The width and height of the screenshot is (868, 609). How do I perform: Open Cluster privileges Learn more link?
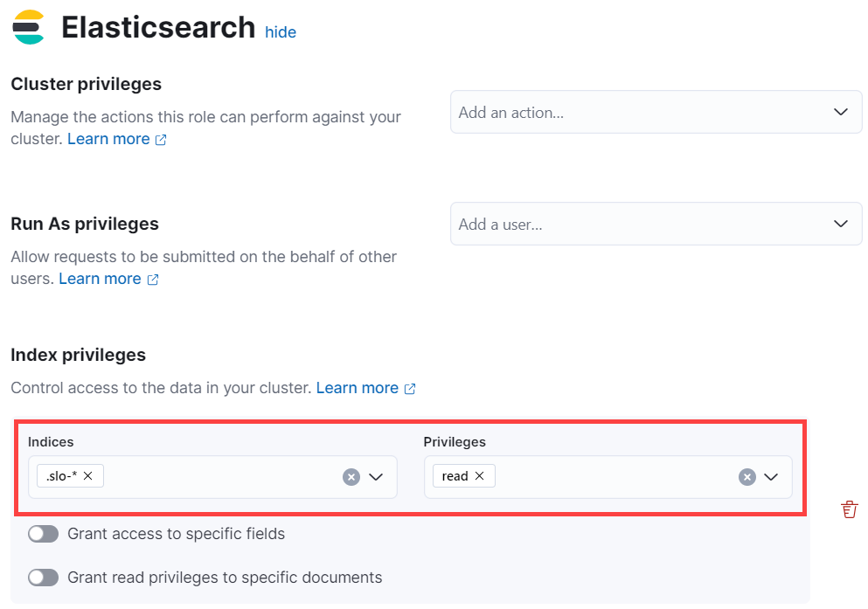(108, 139)
